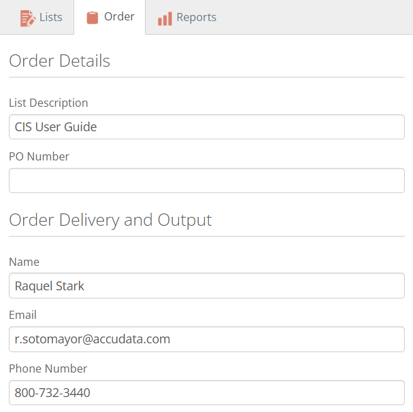Click the Phone Number label text
The height and width of the screenshot is (412, 413).
click(x=48, y=369)
